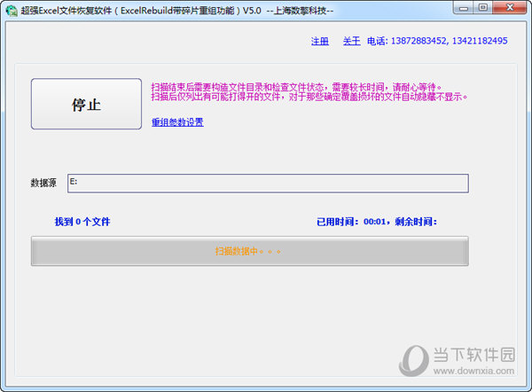Viewport: 532px width, 392px height.
Task: Open the 重组参数设置 link
Action: point(177,122)
